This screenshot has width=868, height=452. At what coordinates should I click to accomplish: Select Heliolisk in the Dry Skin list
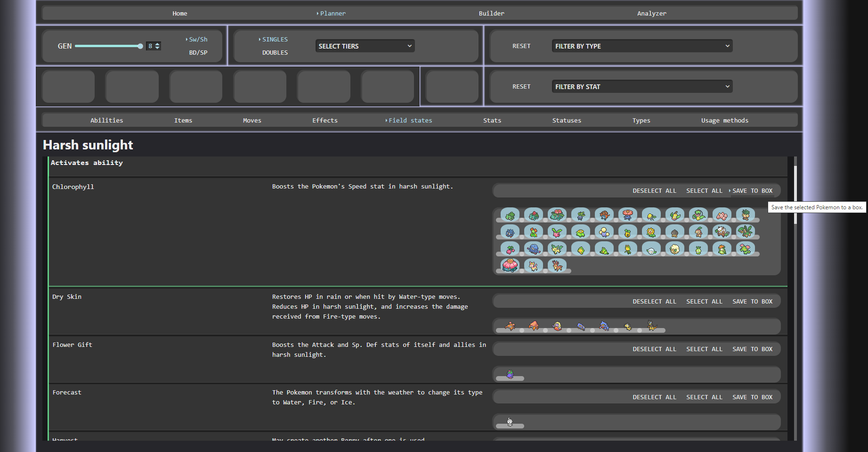point(652,326)
